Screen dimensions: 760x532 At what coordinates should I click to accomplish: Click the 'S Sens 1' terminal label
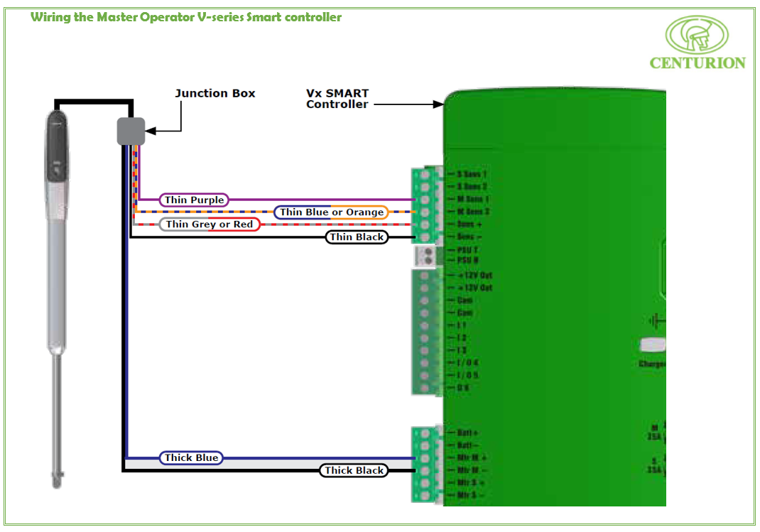point(472,174)
